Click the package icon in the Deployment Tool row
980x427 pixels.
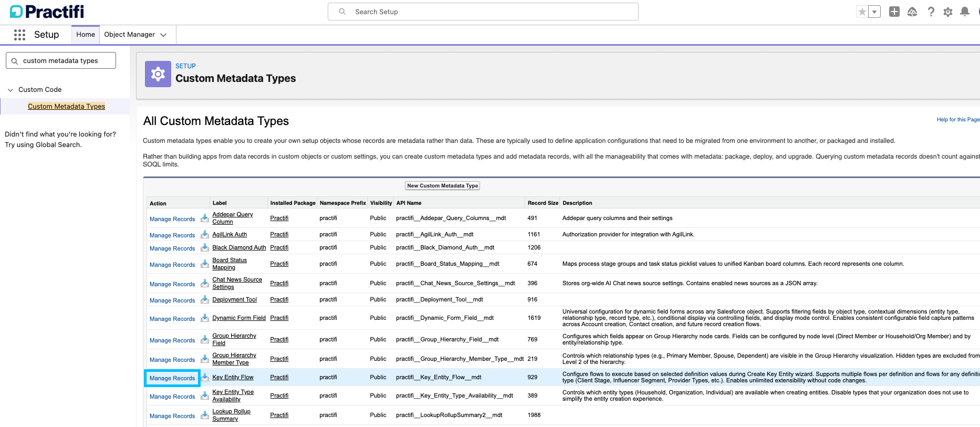pyautogui.click(x=205, y=299)
